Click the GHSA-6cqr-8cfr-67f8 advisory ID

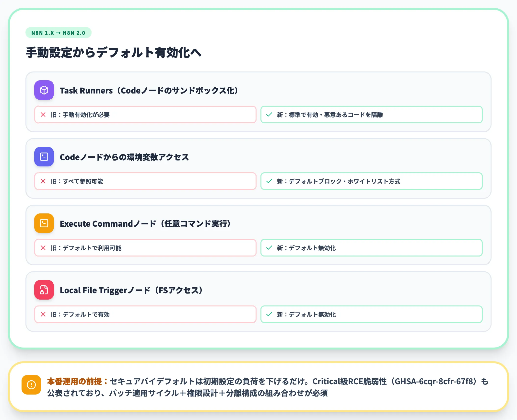(x=434, y=381)
